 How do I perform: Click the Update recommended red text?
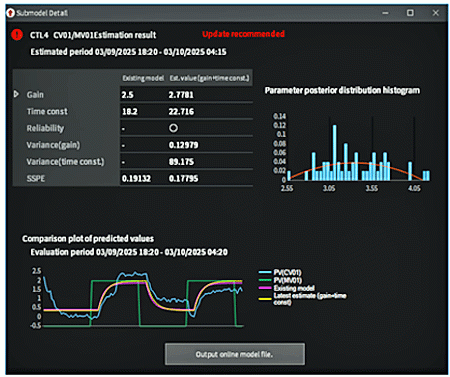pos(243,34)
